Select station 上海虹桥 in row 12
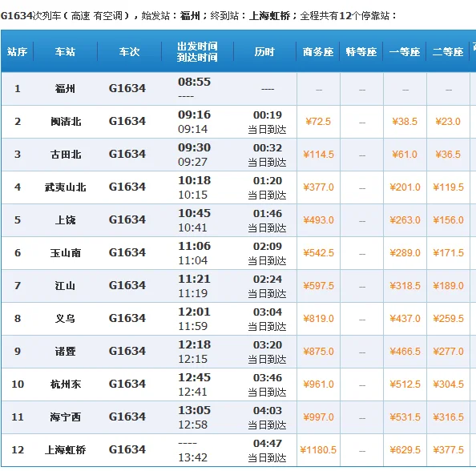This screenshot has width=476, height=471. click(x=65, y=449)
